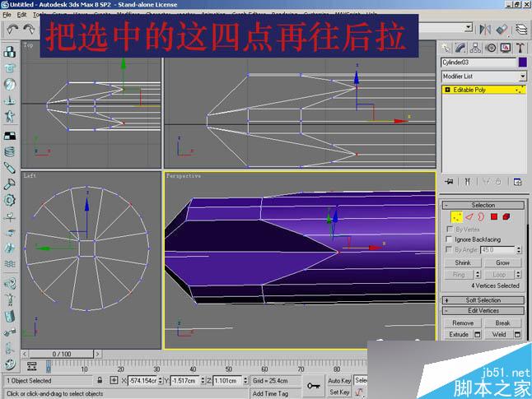532x399 pixels.
Task: Click the Shrink selection button
Action: click(463, 262)
